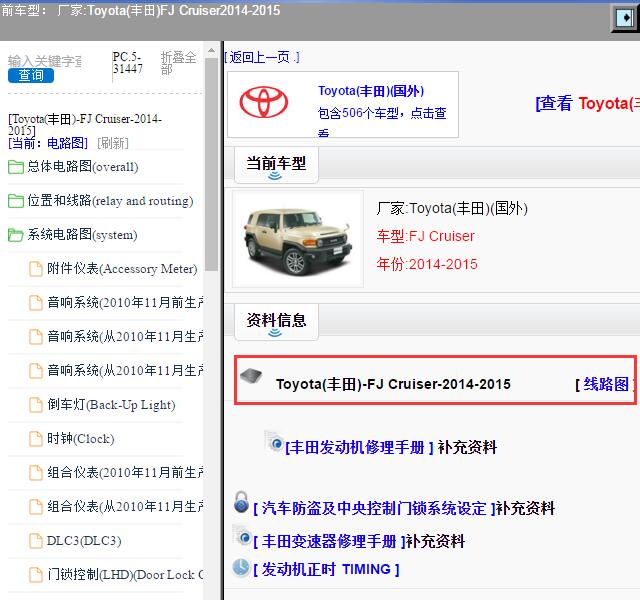Click the wifi-like arrow under 当前车型
Screen dimensions: 640x600
(275, 176)
